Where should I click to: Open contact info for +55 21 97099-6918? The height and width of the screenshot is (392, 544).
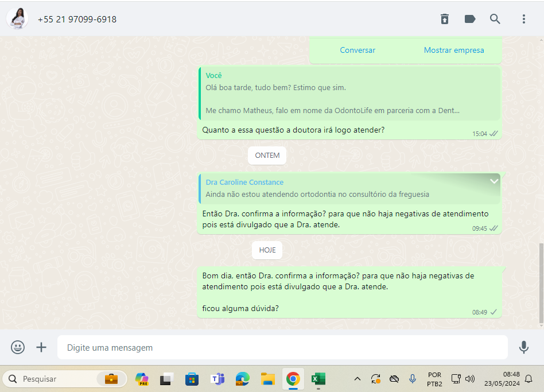coord(77,20)
